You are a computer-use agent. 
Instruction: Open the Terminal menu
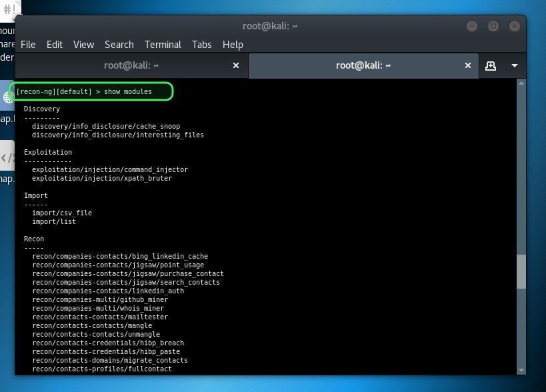pyautogui.click(x=163, y=45)
